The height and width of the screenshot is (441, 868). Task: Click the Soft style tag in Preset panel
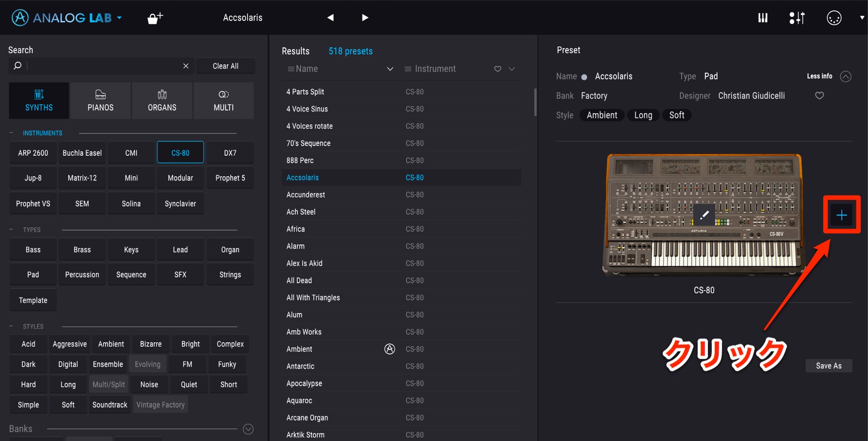[677, 115]
